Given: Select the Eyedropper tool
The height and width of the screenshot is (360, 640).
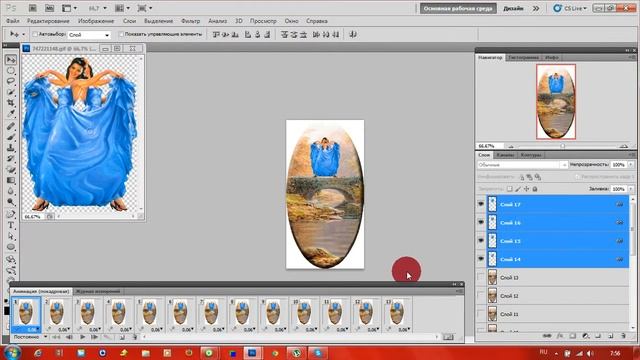Looking at the screenshot, I should [x=11, y=113].
